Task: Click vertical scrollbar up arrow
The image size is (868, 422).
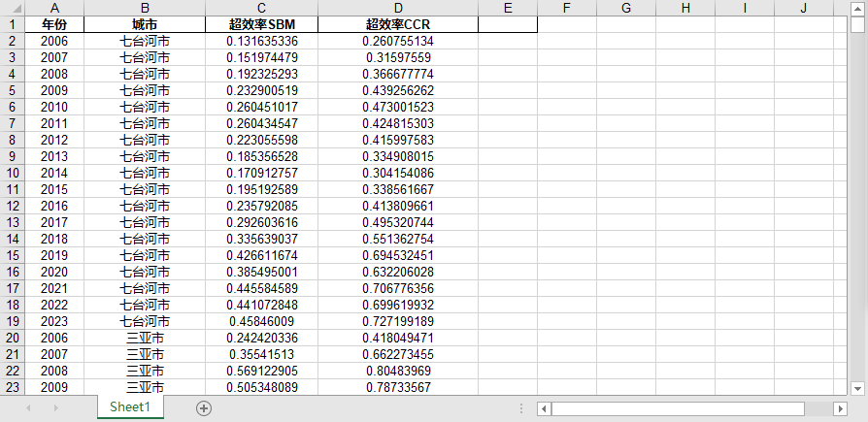Action: click(x=858, y=8)
